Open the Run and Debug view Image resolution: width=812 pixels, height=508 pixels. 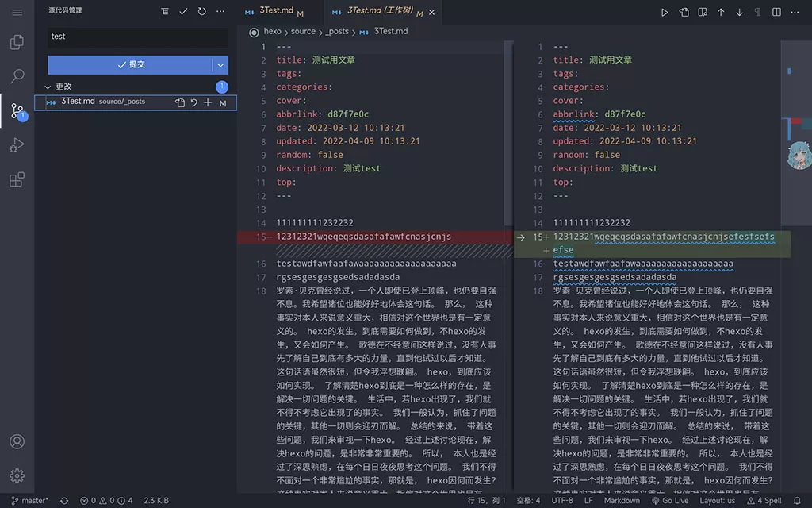[x=17, y=144]
